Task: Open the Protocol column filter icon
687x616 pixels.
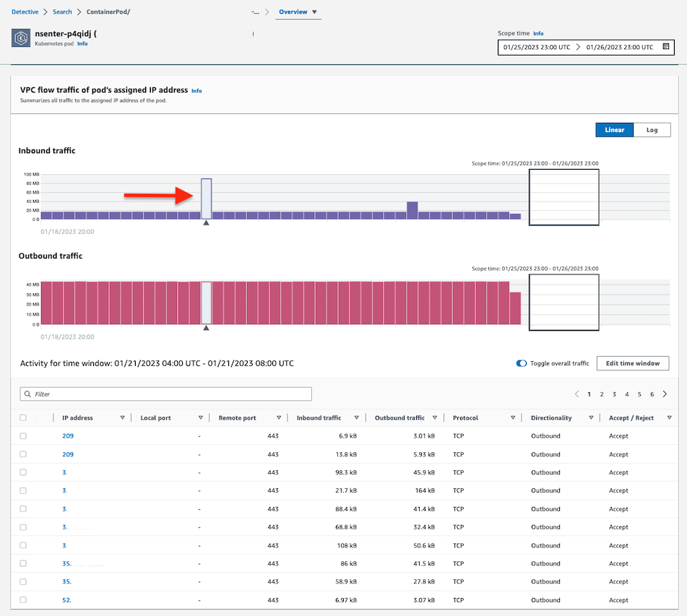Action: click(513, 417)
